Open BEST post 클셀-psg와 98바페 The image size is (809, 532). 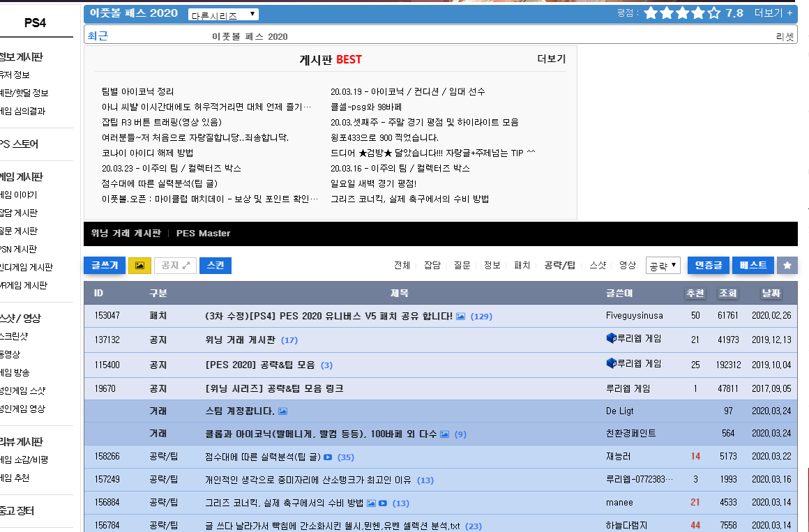pos(366,107)
